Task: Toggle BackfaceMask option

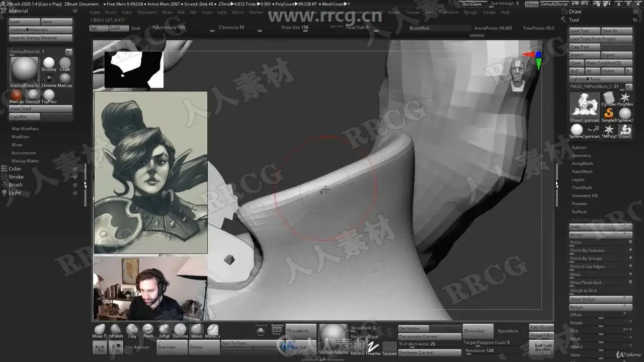Action: [x=364, y=336]
